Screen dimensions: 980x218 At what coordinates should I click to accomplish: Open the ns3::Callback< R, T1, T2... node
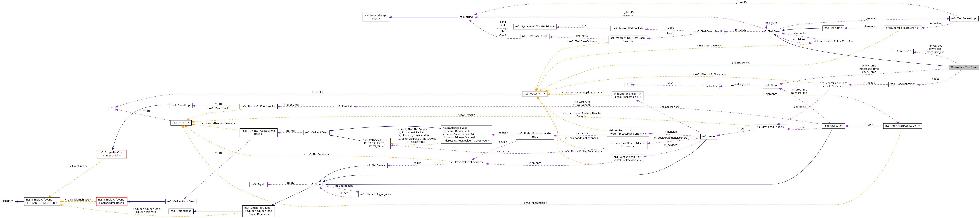click(x=376, y=143)
